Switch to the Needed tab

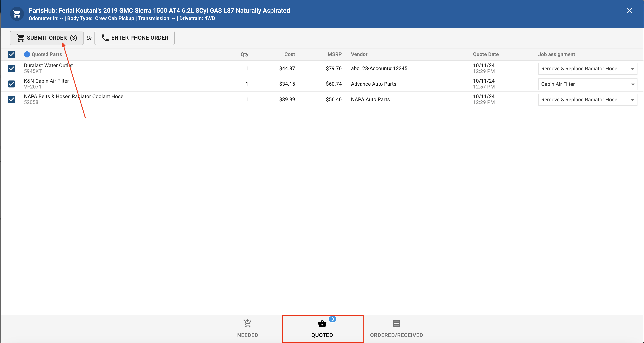pyautogui.click(x=247, y=329)
